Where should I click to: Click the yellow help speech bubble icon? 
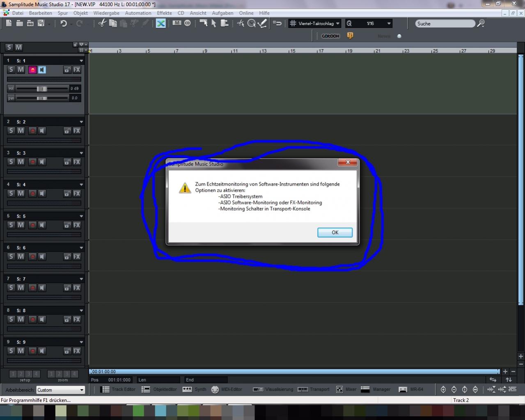(x=350, y=36)
